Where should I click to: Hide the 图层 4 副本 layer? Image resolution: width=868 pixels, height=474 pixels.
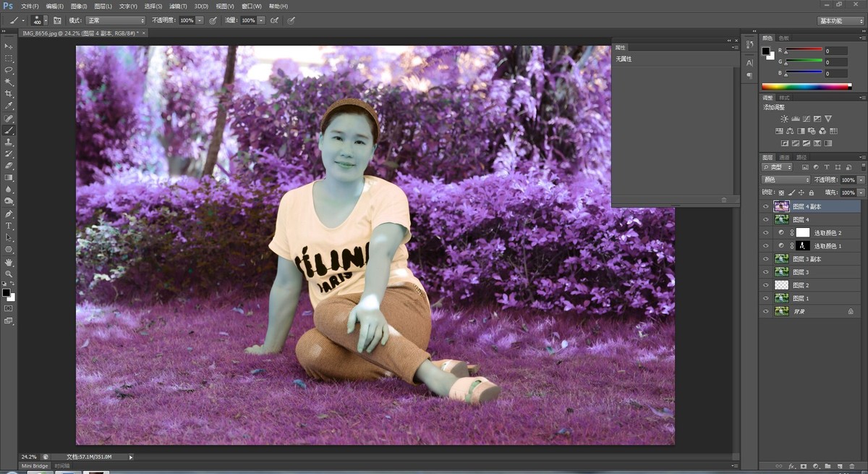(x=765, y=206)
